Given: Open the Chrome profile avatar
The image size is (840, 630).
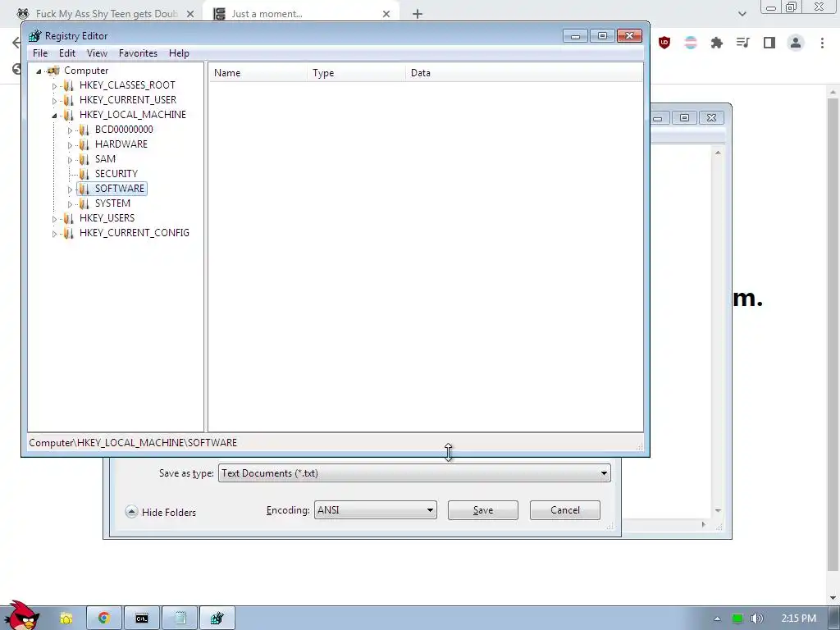Looking at the screenshot, I should 796,43.
